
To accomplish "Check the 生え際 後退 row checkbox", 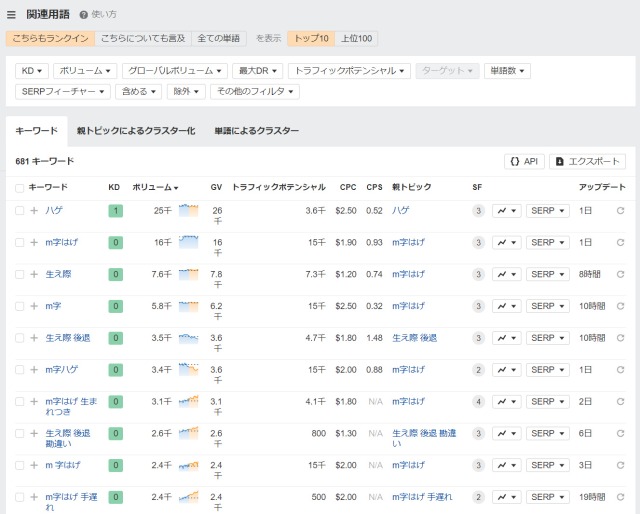I will coord(19,338).
